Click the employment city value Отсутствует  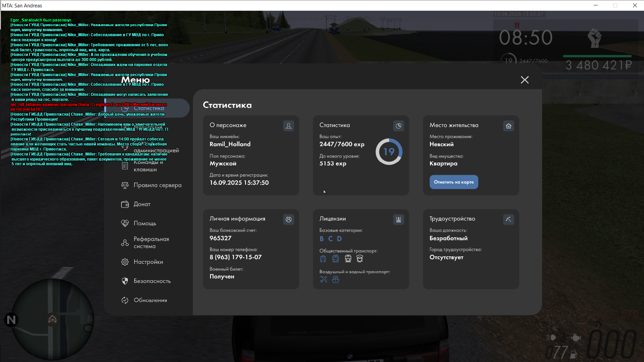446,257
